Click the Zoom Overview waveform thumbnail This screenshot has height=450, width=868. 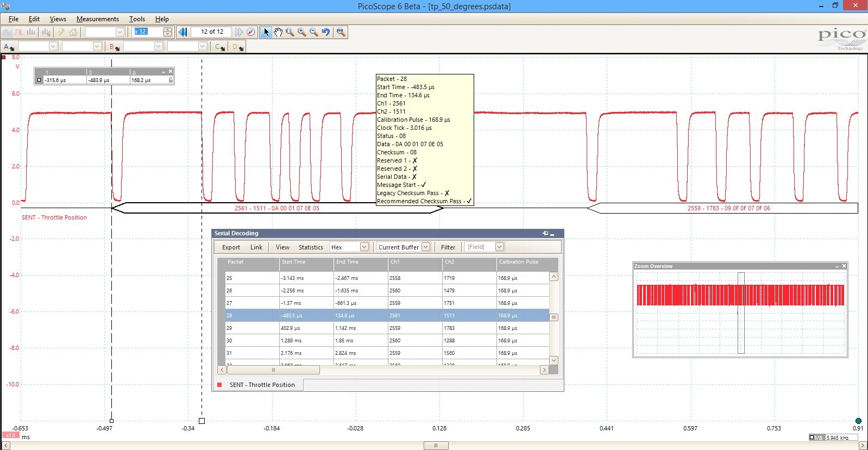[x=740, y=312]
